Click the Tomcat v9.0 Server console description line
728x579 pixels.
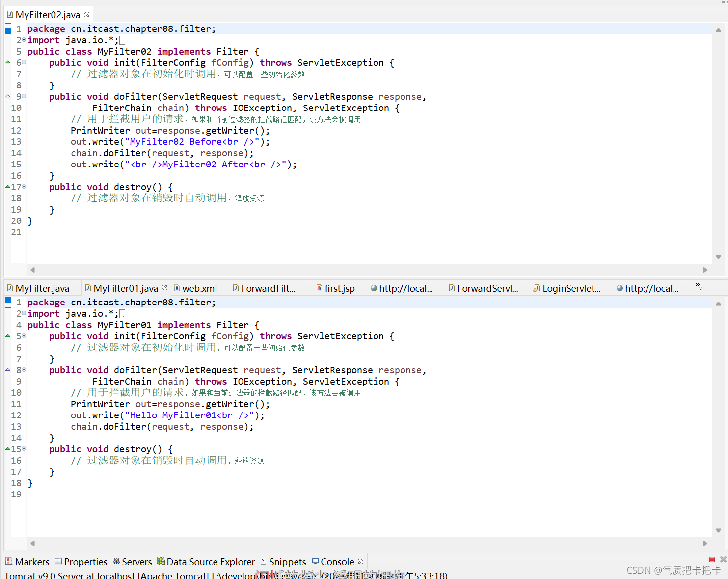226,575
